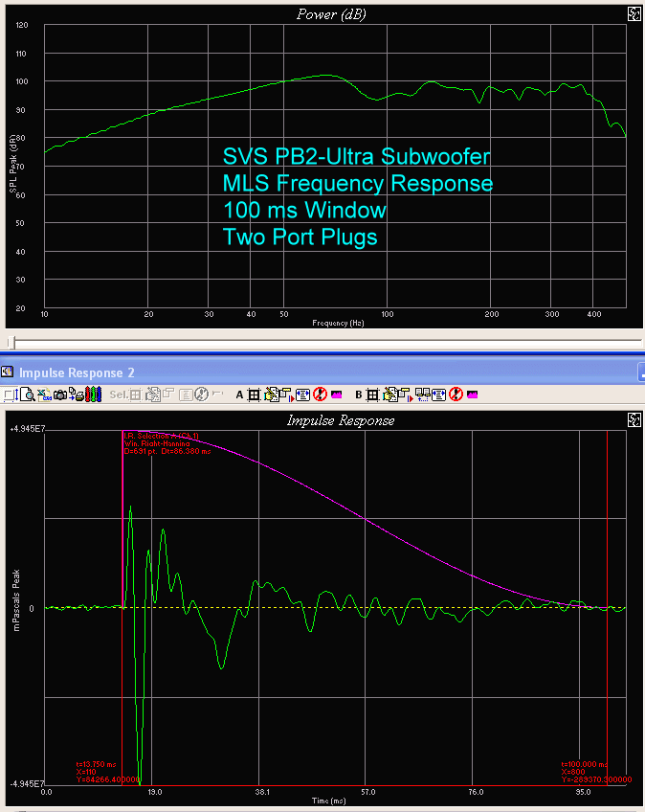645x812 pixels.
Task: Open the colored pencils graph colors icon
Action: click(93, 395)
